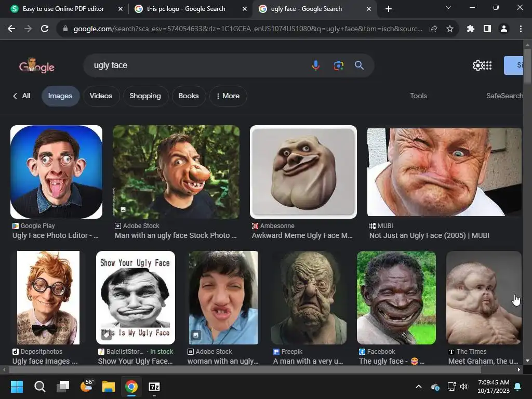Open Meet Graham The Times link
Image resolution: width=532 pixels, height=399 pixels.
click(x=483, y=361)
